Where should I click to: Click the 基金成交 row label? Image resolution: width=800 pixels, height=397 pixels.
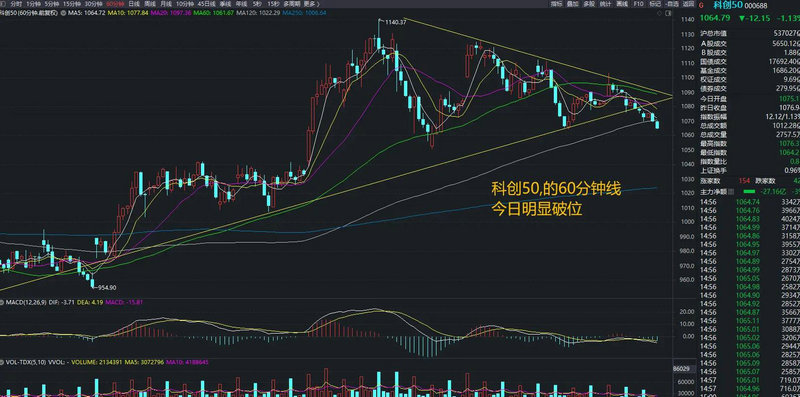click(x=714, y=70)
